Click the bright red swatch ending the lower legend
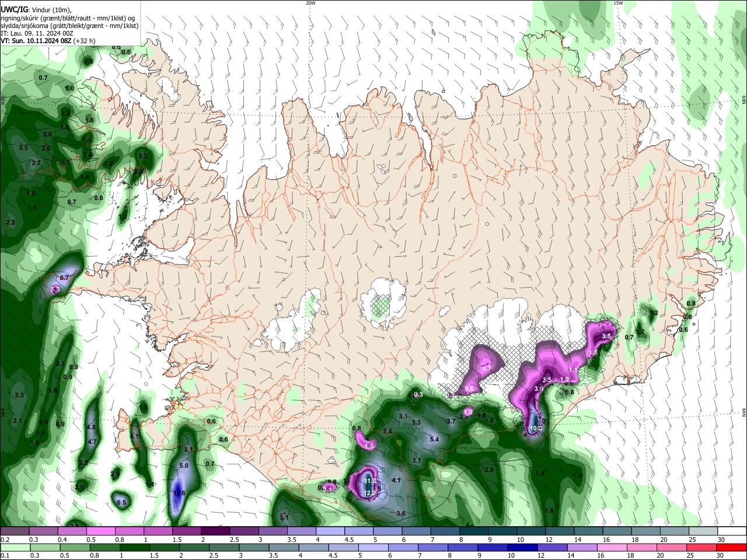 click(x=731, y=547)
